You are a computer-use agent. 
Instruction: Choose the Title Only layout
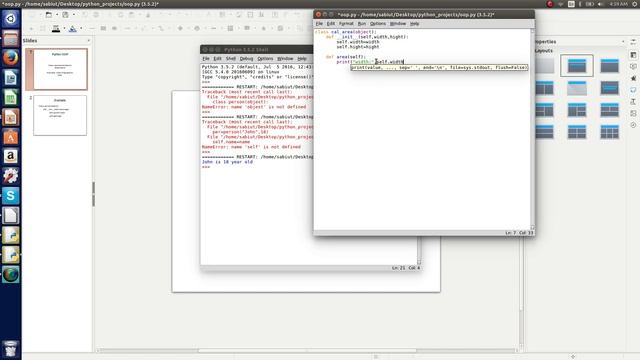click(x=577, y=88)
